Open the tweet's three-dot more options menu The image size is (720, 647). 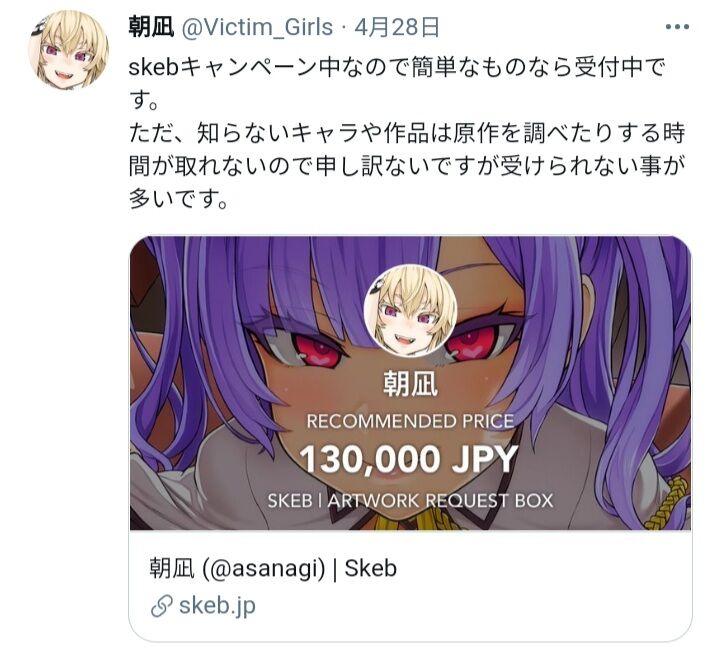click(x=677, y=27)
